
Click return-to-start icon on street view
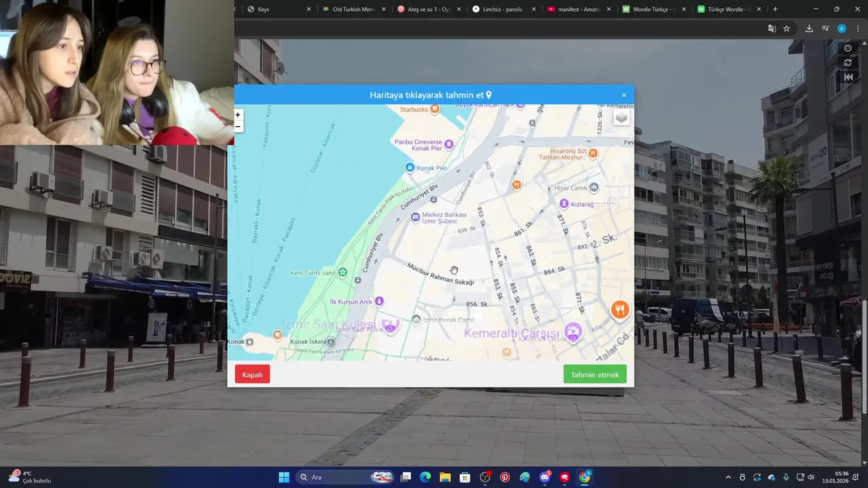pos(848,77)
